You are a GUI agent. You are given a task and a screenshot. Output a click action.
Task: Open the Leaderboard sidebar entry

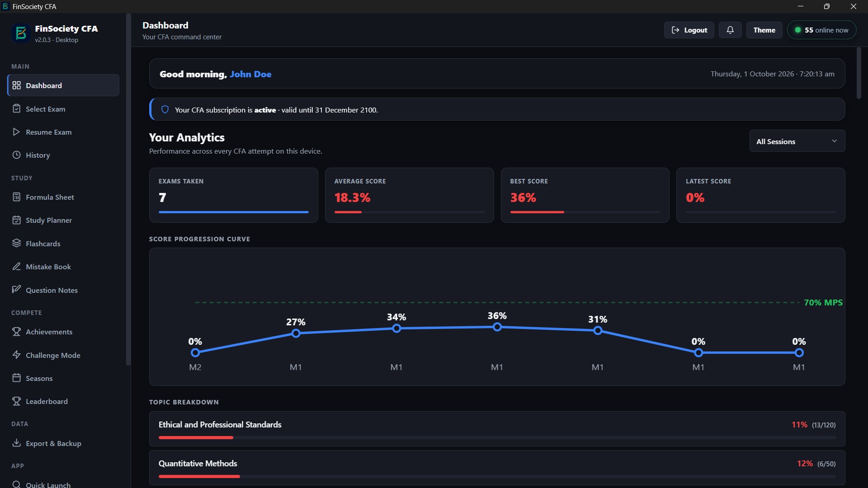[x=63, y=401]
